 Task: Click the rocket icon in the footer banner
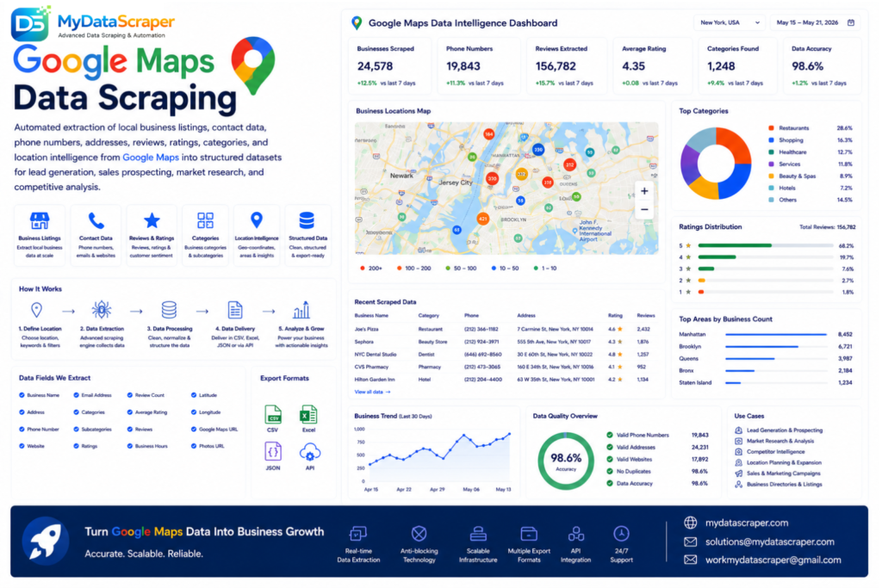click(46, 541)
